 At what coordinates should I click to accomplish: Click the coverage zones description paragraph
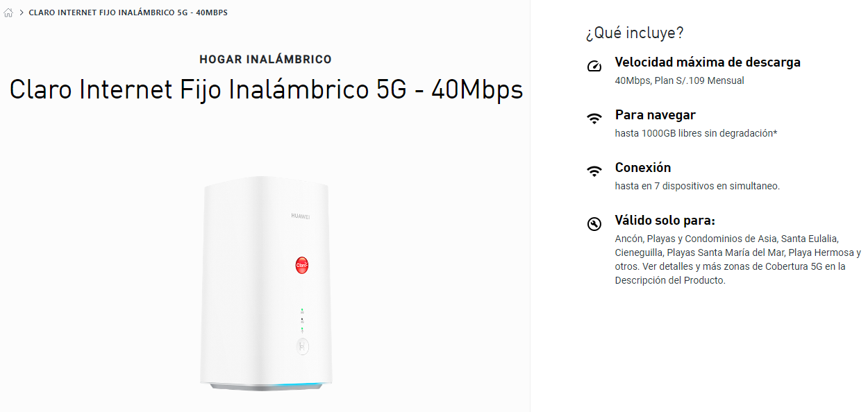tap(738, 260)
